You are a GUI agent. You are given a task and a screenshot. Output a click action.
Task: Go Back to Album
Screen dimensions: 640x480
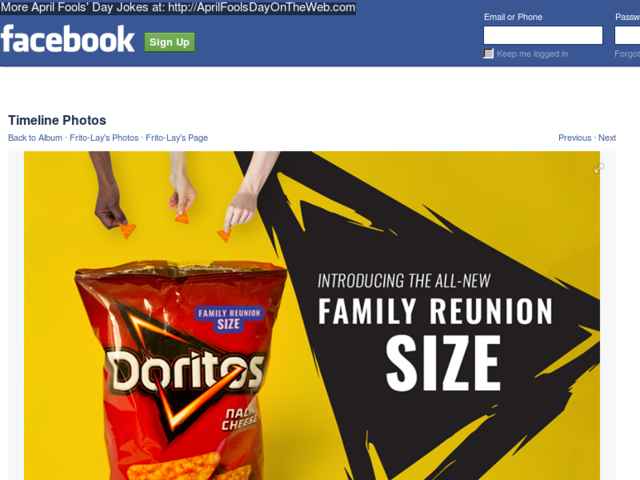coord(35,138)
